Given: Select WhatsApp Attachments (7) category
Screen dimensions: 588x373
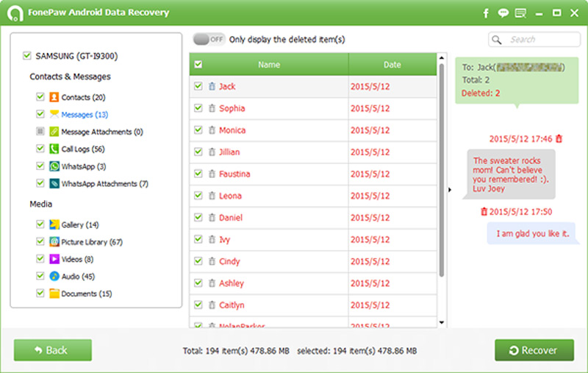Looking at the screenshot, I should point(104,184).
